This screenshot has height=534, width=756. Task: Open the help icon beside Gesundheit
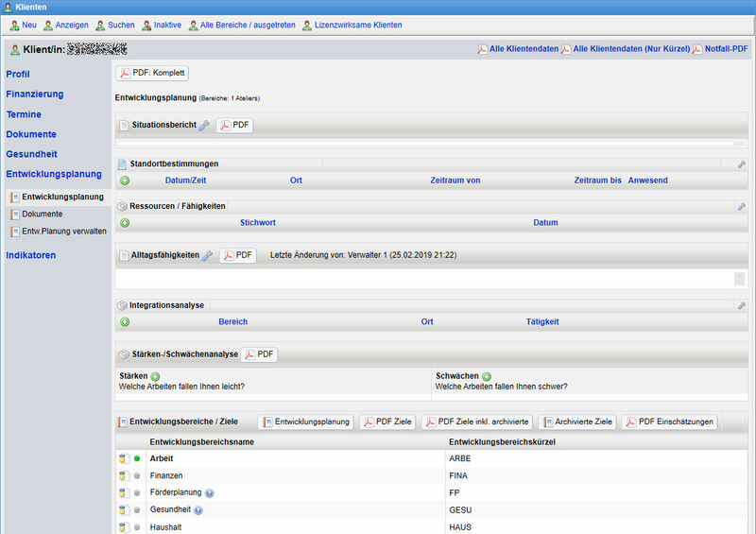(x=198, y=510)
